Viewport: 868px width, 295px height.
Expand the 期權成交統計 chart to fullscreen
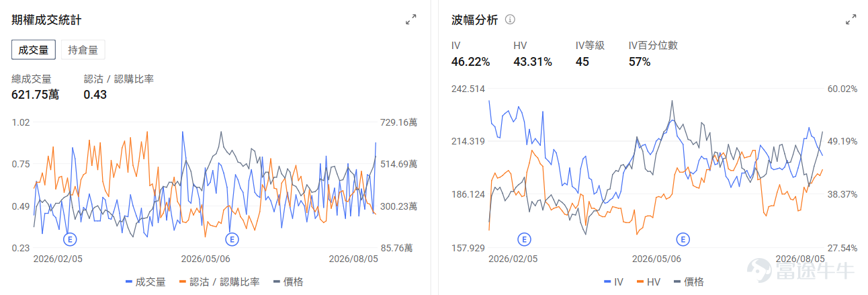(411, 19)
